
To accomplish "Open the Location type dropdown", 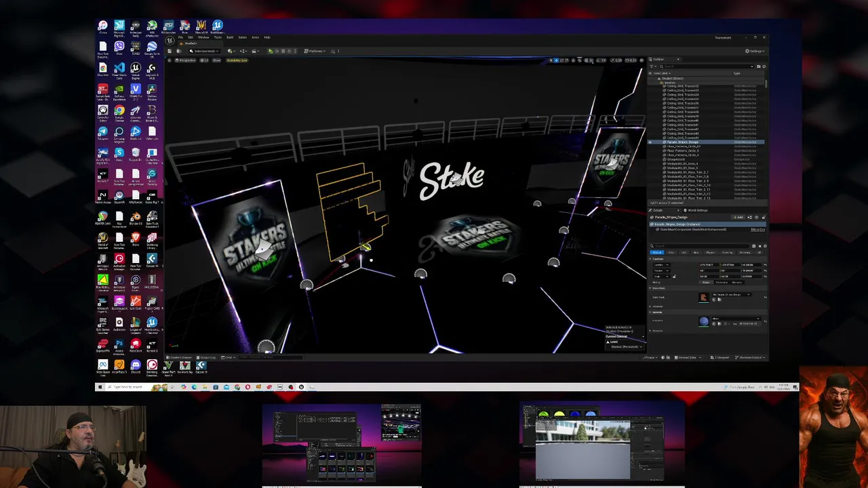I will (x=661, y=265).
